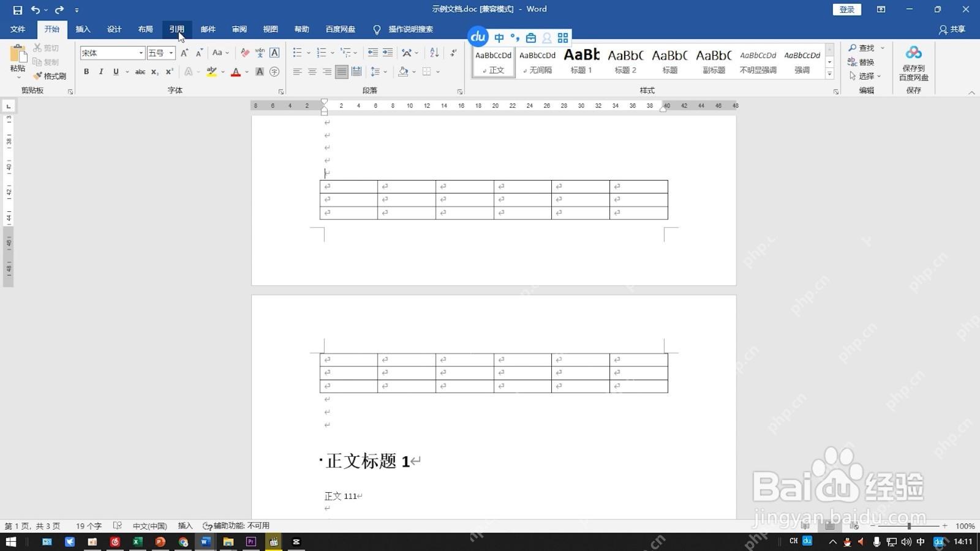The width and height of the screenshot is (980, 551).
Task: Apply character shading with the gray A icon
Action: [x=260, y=72]
